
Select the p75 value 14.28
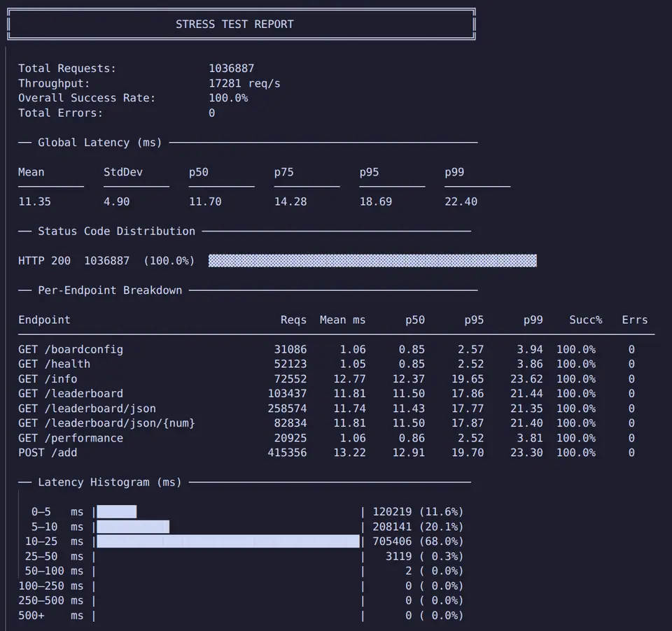290,201
